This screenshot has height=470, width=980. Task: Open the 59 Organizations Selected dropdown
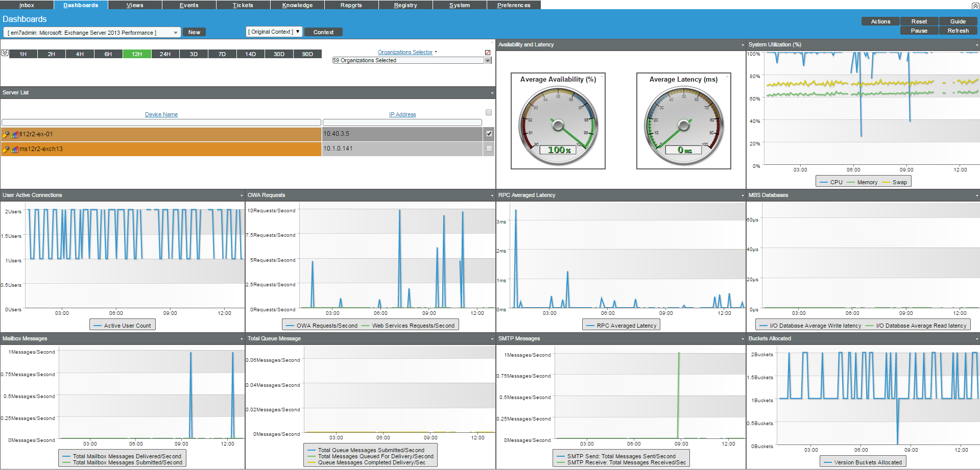(487, 60)
